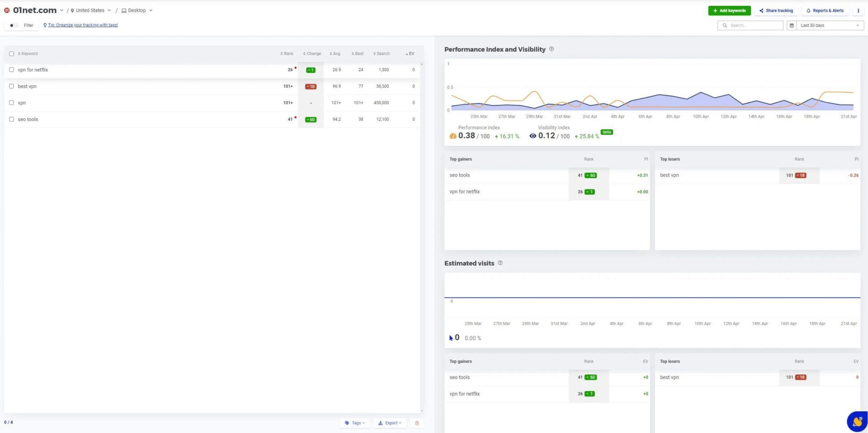Check the 'vpn for netflix' keyword checkbox
This screenshot has width=868, height=433.
[x=12, y=70]
